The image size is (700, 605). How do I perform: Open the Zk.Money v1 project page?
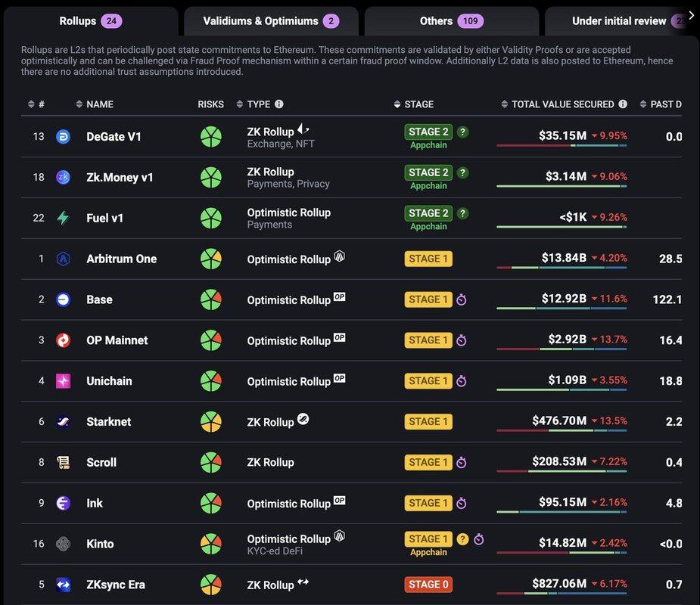click(x=120, y=178)
